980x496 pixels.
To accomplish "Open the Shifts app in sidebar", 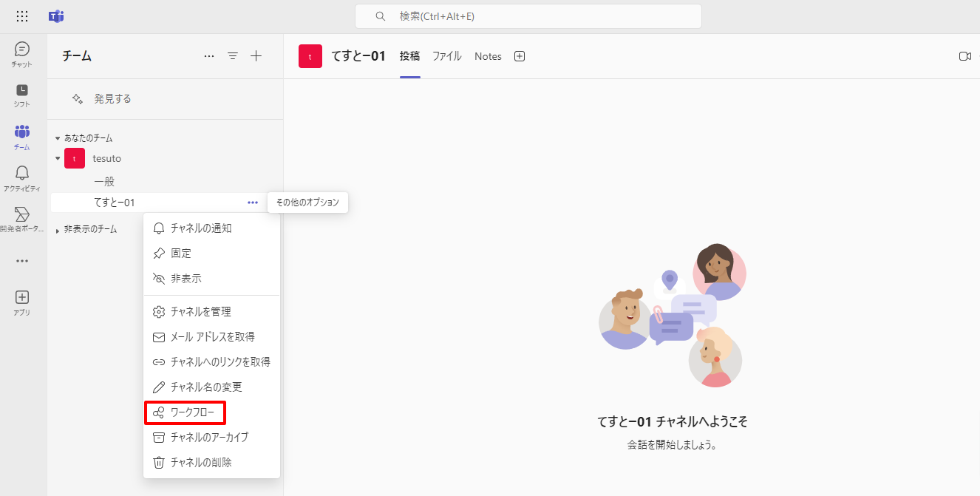I will pos(22,95).
